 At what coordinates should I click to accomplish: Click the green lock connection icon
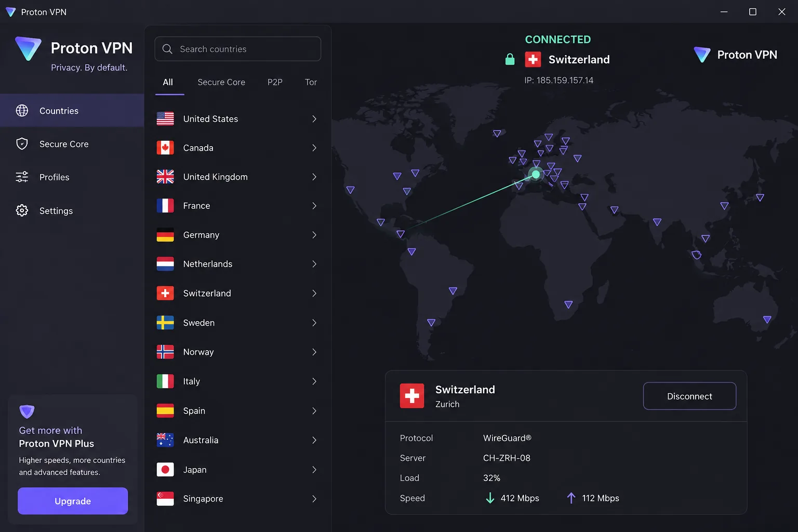click(510, 59)
